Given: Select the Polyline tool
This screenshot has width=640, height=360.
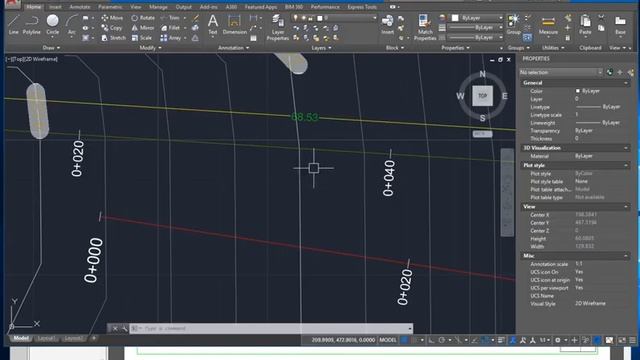Looking at the screenshot, I should (31, 24).
